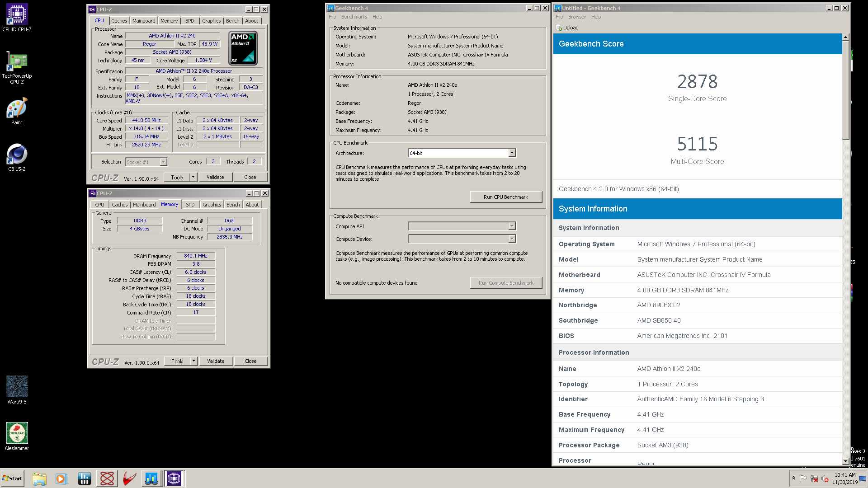The width and height of the screenshot is (868, 488).
Task: Open the red atom-shaped taskbar icon
Action: pyautogui.click(x=107, y=479)
